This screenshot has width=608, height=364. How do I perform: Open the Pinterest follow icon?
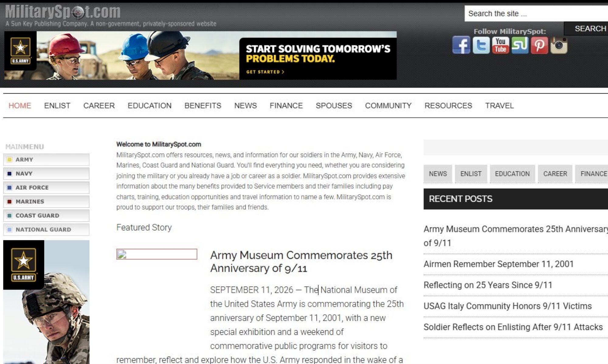[539, 45]
